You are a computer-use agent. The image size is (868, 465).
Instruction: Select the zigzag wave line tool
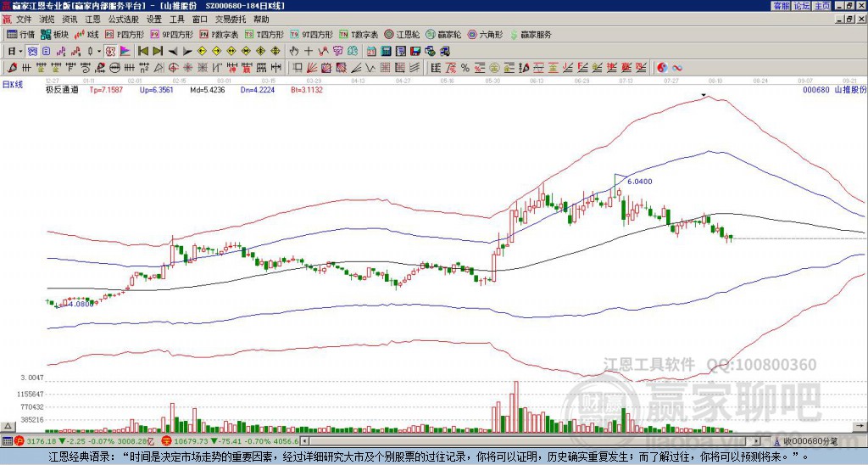[370, 68]
